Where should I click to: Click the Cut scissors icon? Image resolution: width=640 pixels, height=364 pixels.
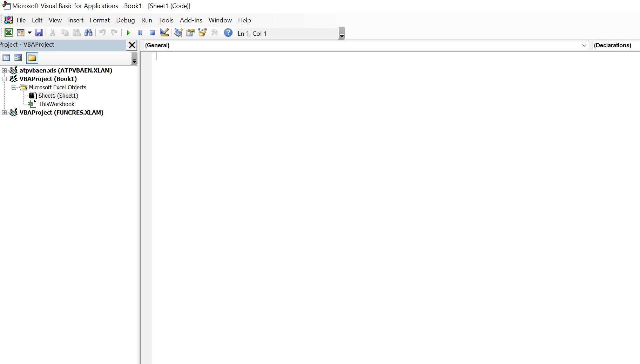point(53,33)
